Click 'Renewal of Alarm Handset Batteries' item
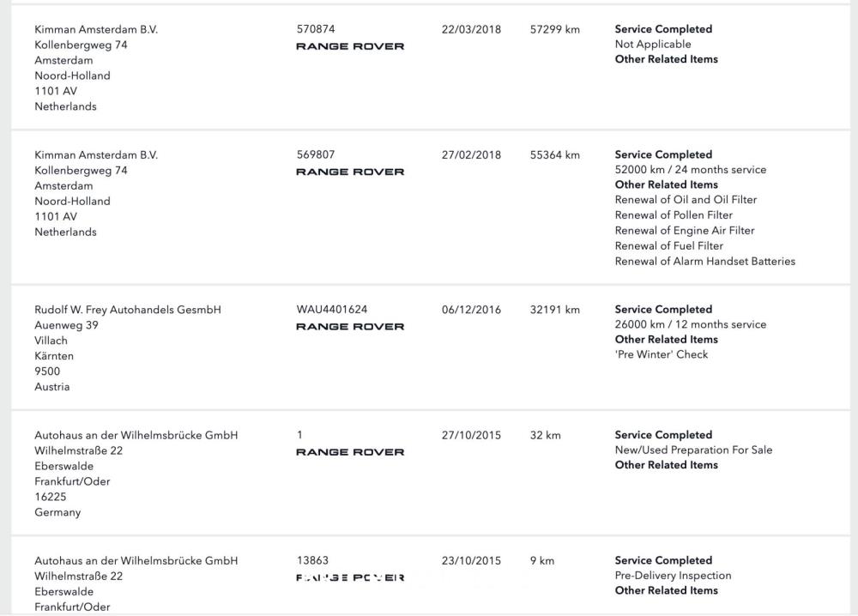The height and width of the screenshot is (616, 858). 705,262
